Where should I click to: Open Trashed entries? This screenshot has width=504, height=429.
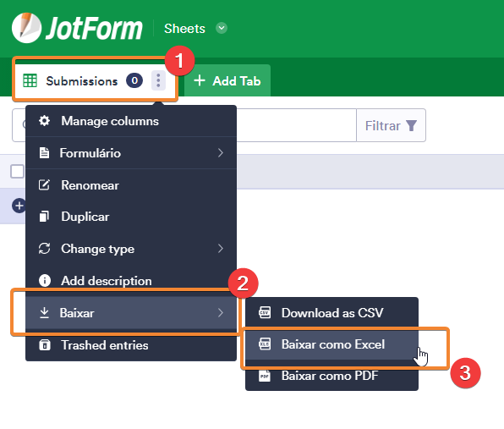tap(131, 345)
